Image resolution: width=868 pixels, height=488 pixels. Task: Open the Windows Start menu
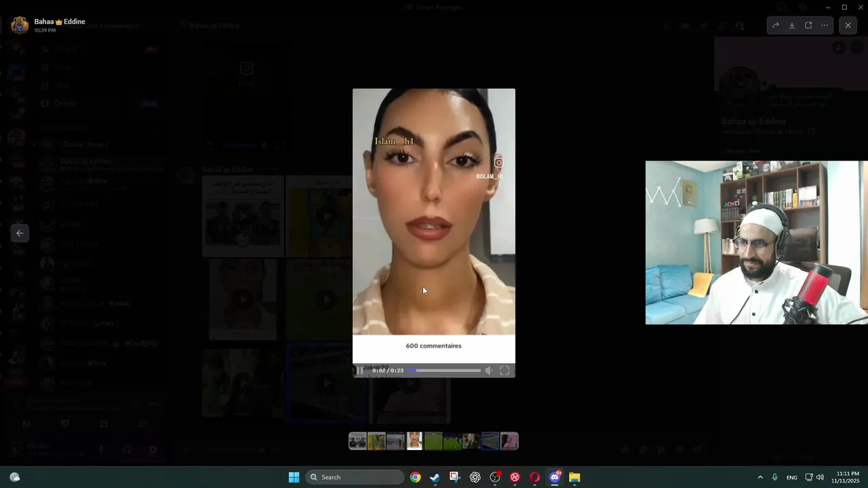click(x=294, y=477)
